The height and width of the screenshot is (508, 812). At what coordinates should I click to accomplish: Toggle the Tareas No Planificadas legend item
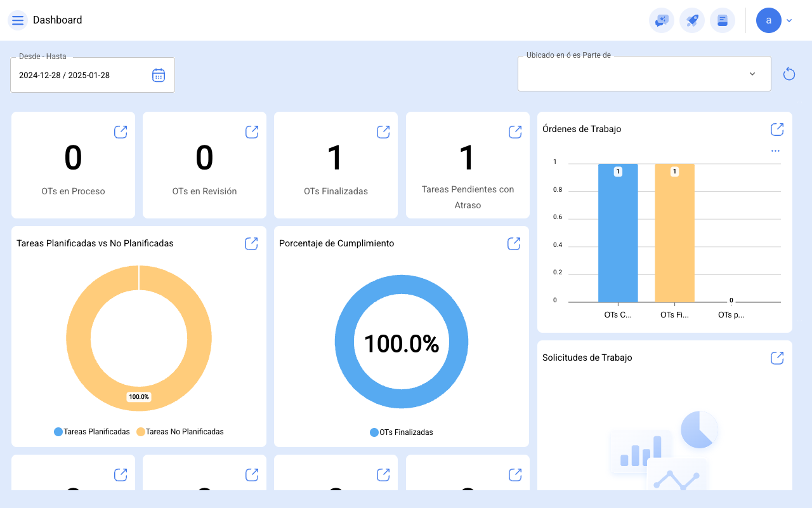coord(180,432)
